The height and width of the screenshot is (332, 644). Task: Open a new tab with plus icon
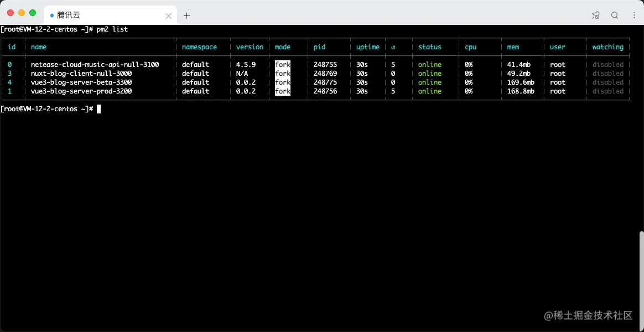[187, 15]
